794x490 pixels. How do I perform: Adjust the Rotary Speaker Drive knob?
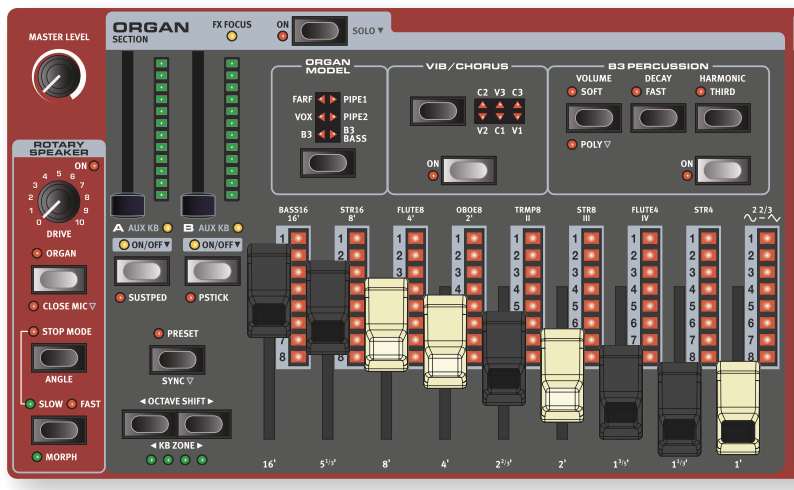click(x=59, y=201)
